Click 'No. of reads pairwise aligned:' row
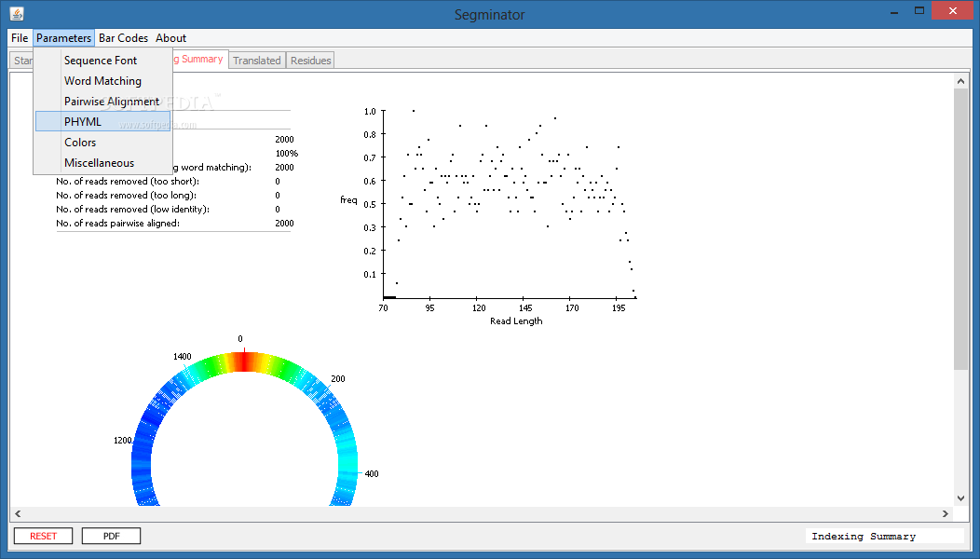This screenshot has width=980, height=559. (x=173, y=224)
